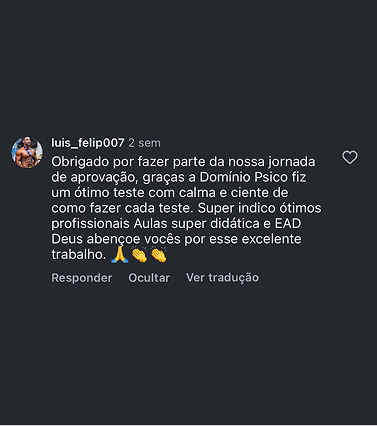Click the first clapping hands emoji

(x=139, y=255)
